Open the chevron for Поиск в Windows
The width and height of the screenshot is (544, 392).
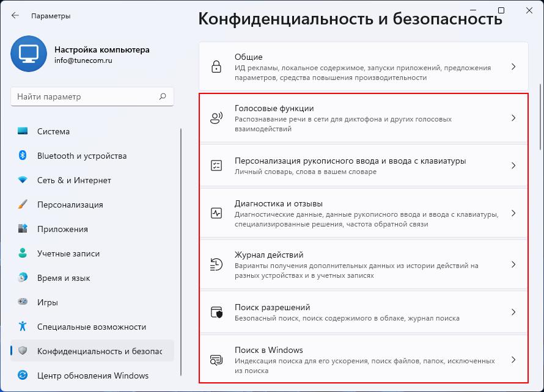tap(513, 360)
